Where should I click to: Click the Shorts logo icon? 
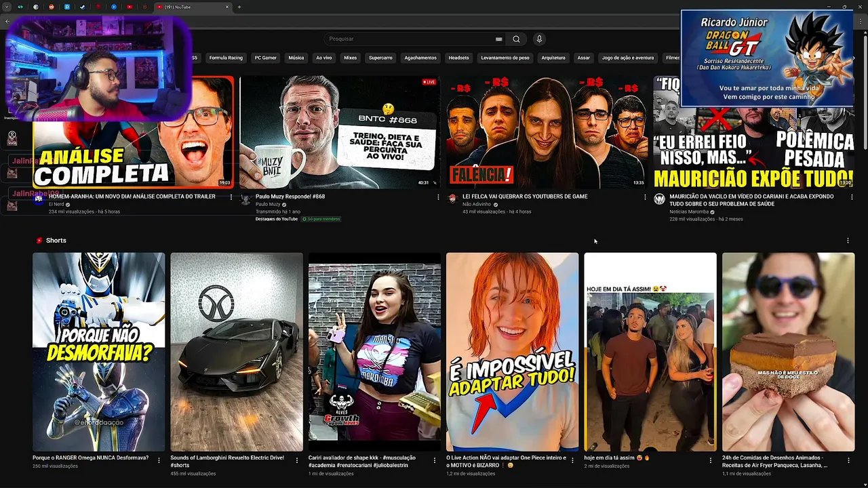click(39, 241)
